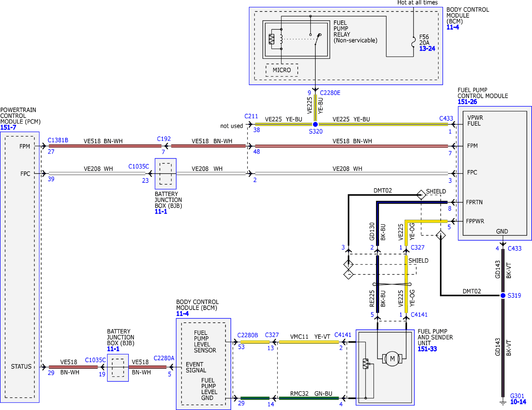This screenshot has width=532, height=410.
Task: Select the FPPWR pin label
Action: tap(475, 221)
